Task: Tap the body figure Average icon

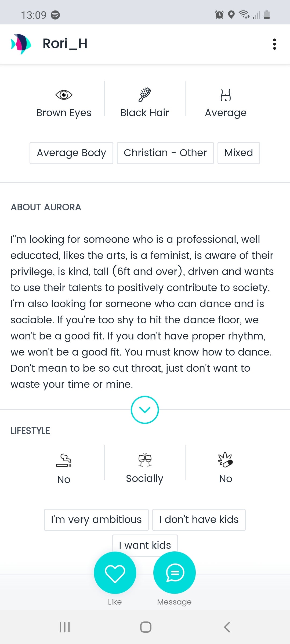Action: pos(226,95)
